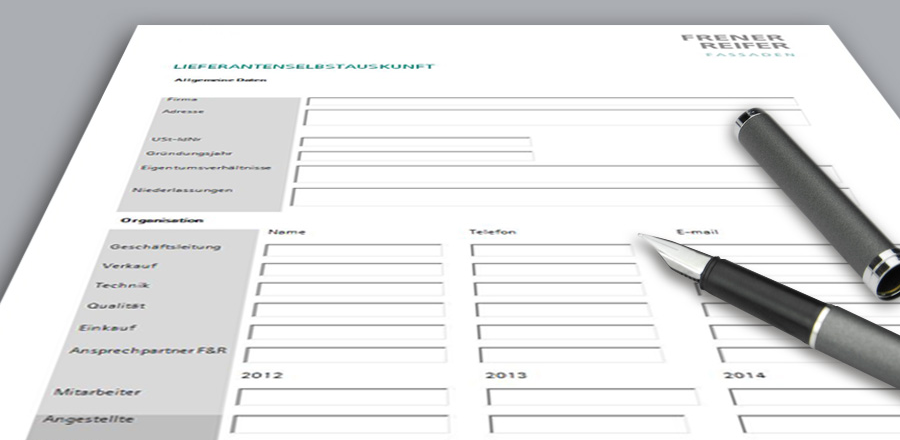Click the 2014 year label
This screenshot has width=900, height=440.
(x=744, y=375)
